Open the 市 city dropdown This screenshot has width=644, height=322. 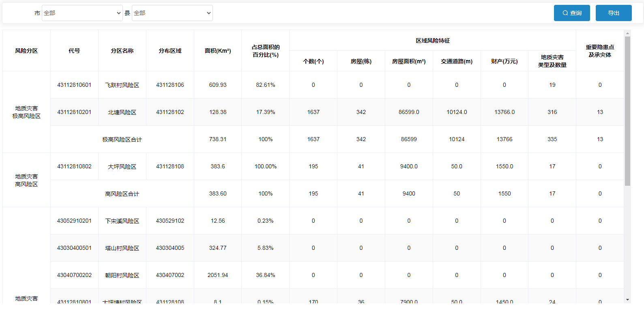point(82,13)
